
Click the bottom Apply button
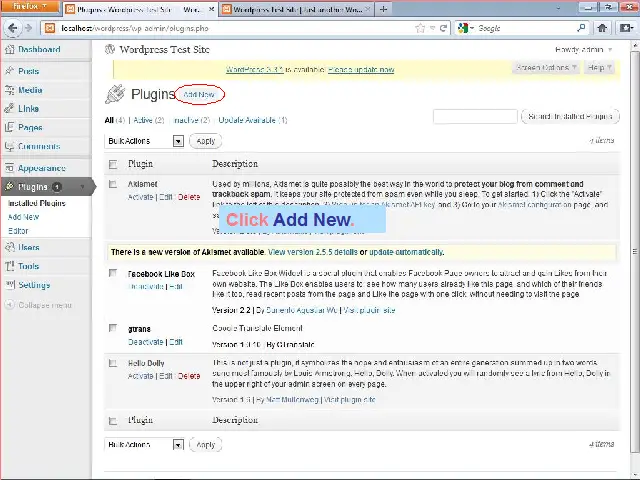(x=205, y=444)
